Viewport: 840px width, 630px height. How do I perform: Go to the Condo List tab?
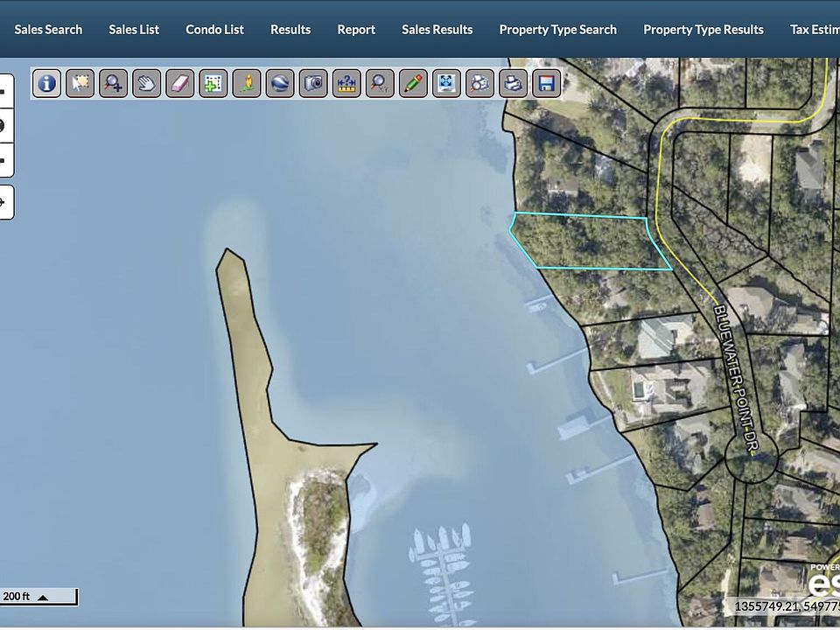coord(215,30)
